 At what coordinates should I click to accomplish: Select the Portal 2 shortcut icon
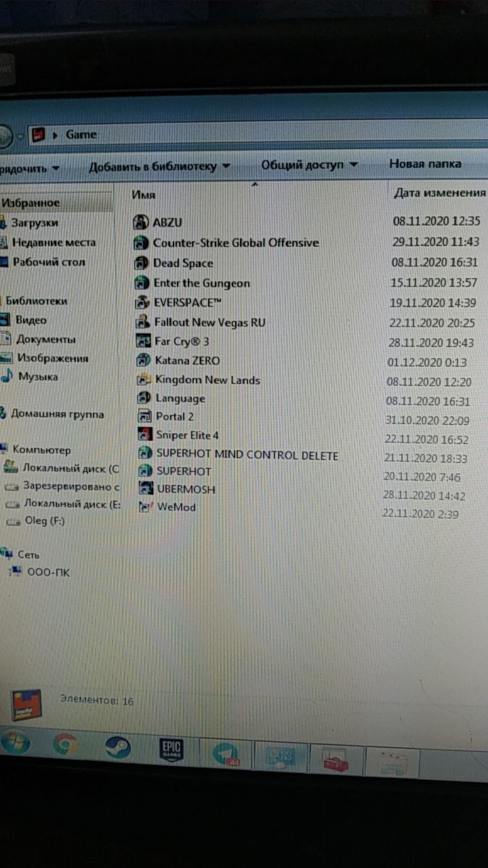(144, 416)
